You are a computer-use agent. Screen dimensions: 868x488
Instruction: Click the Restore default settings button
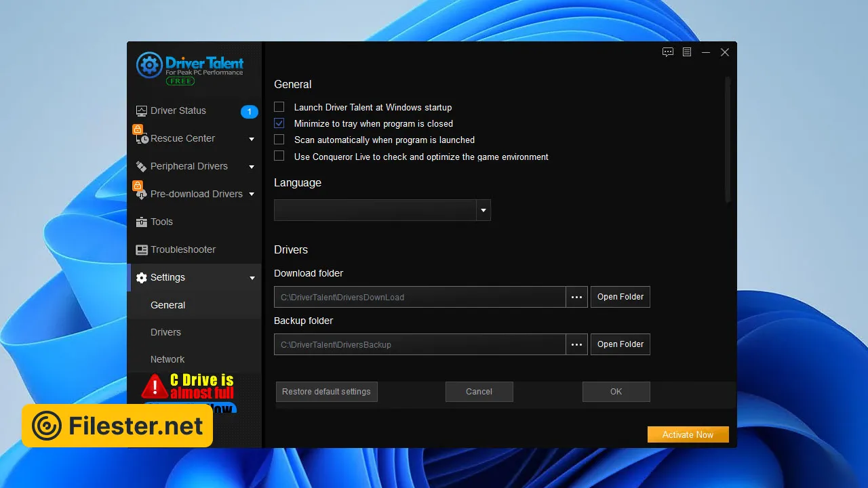(x=326, y=392)
